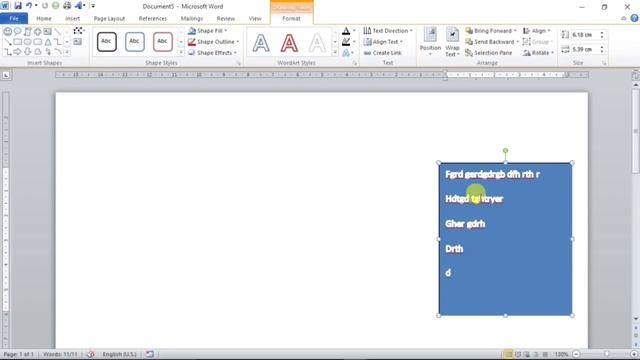
Task: Pick the text box shape in gallery
Action: [47, 31]
